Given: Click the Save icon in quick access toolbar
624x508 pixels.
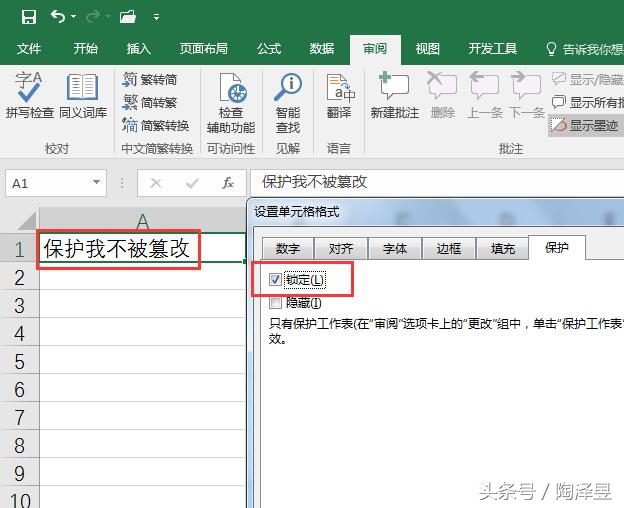Looking at the screenshot, I should (x=29, y=17).
